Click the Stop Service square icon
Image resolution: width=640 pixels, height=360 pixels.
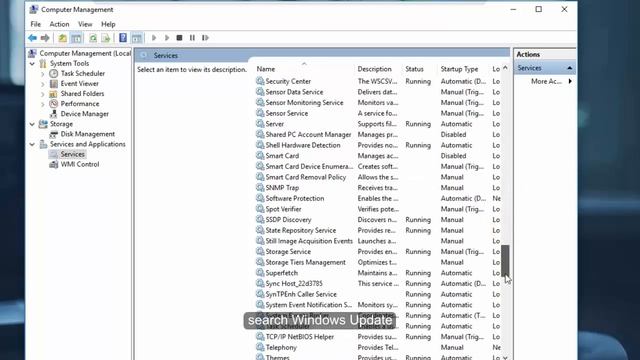pyautogui.click(x=179, y=38)
